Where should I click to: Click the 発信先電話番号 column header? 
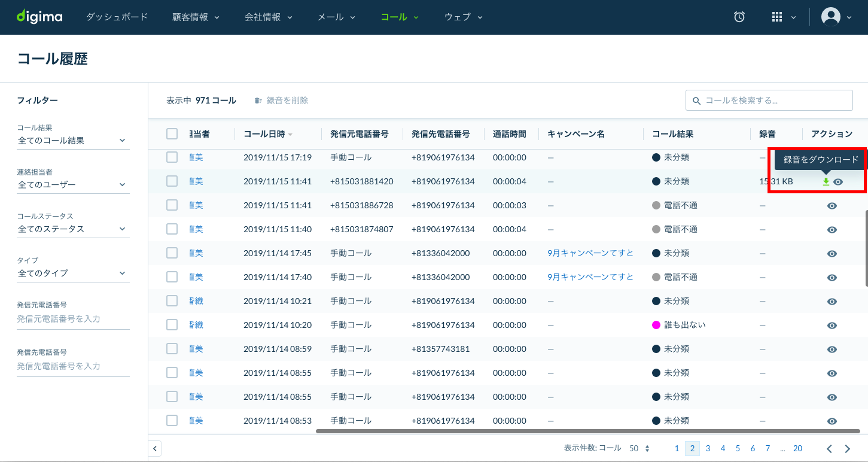coord(441,134)
